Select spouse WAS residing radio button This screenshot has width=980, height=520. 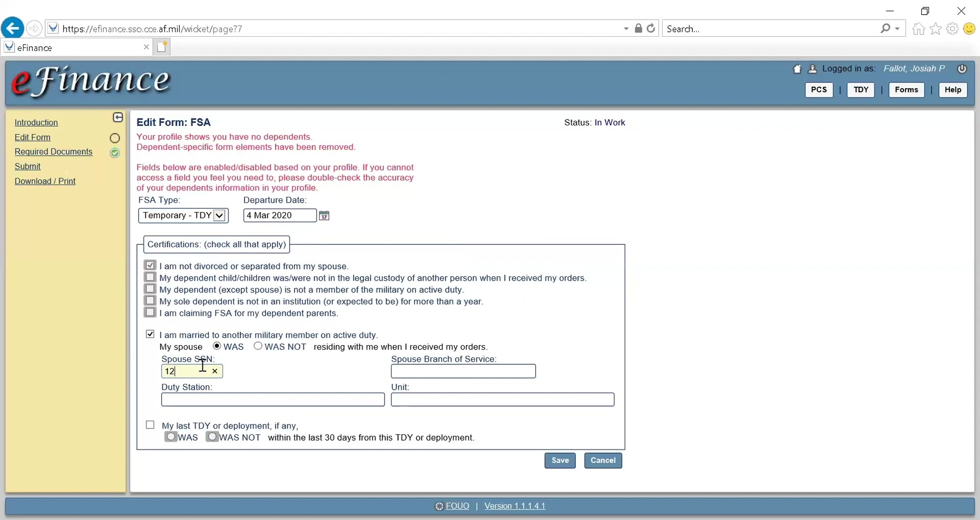point(217,346)
